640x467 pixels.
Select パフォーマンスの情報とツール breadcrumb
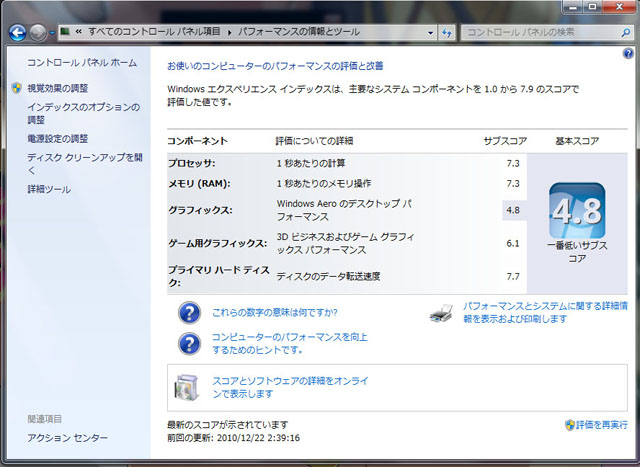coord(299,31)
